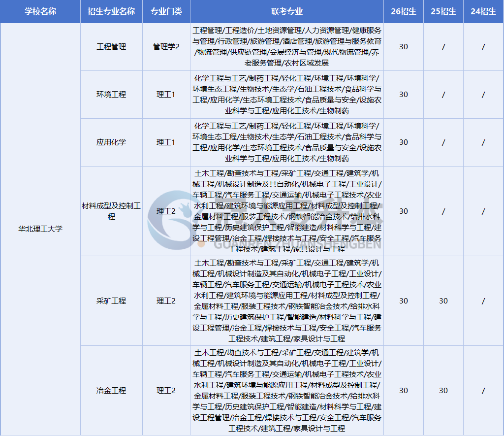Click the 招生专业名称 column header
Image resolution: width=504 pixels, height=436 pixels.
(x=111, y=11)
